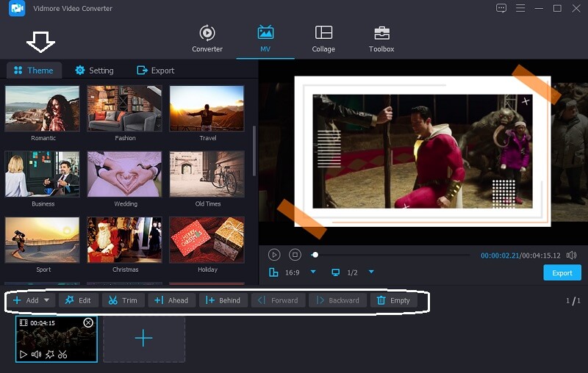Click the stop button under the preview
Image resolution: width=588 pixels, height=373 pixels.
click(295, 255)
